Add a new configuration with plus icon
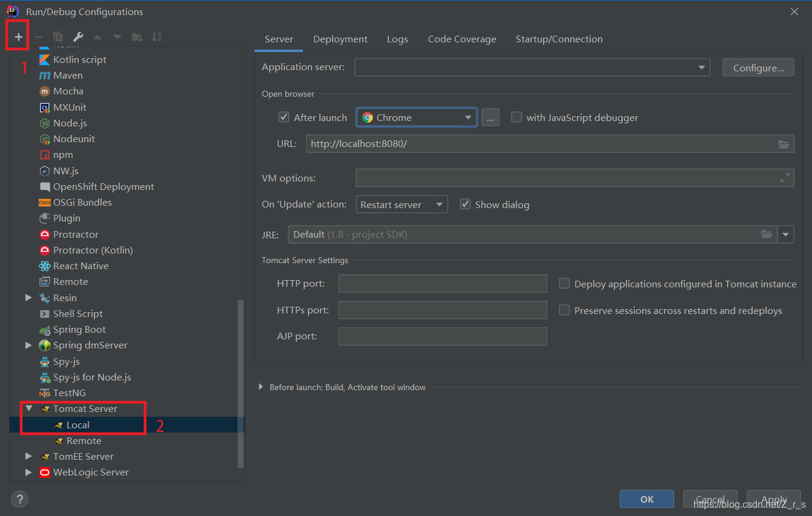Viewport: 812px width, 516px height. (19, 37)
